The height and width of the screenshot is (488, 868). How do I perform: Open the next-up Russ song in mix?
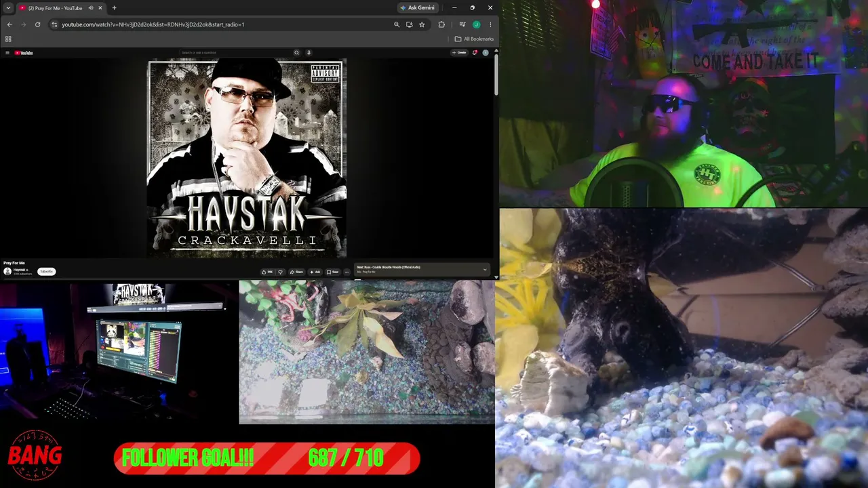click(x=389, y=267)
